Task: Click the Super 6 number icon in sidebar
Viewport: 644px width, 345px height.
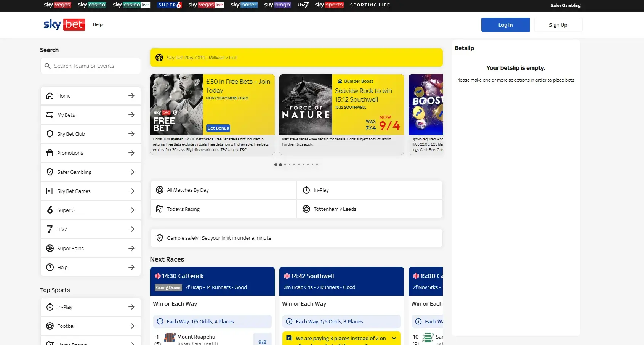Action: click(50, 210)
